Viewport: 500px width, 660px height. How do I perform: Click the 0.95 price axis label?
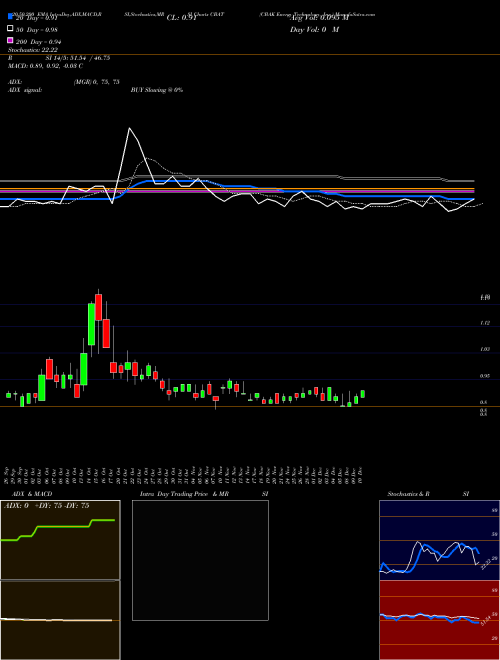485,376
